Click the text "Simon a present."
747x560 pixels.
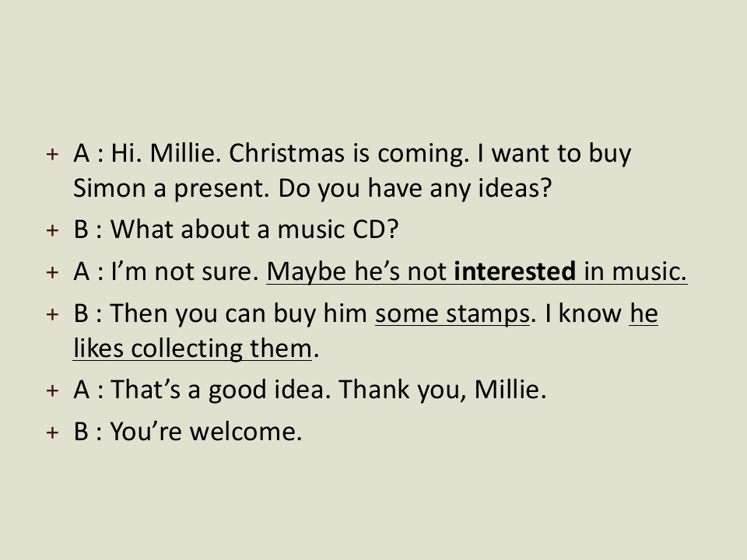(x=171, y=189)
